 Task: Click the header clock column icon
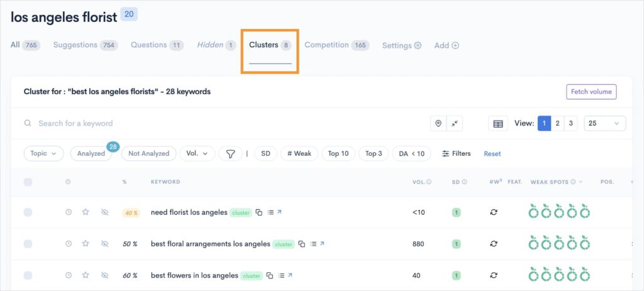pos(68,182)
